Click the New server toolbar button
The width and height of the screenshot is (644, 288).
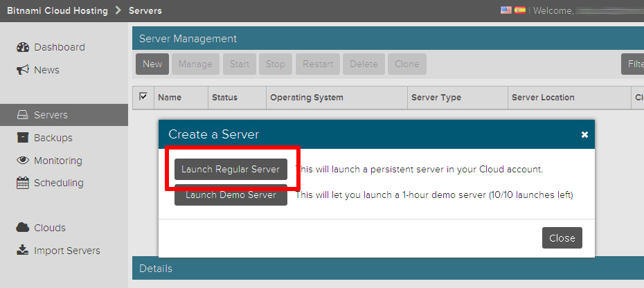pyautogui.click(x=152, y=64)
